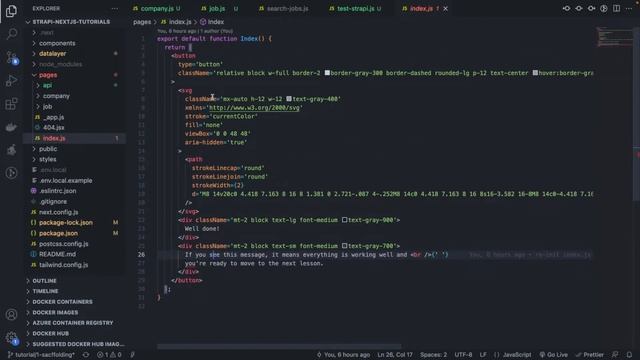Open errors and warnings count in status bar
The height and width of the screenshot is (360, 640).
[109, 355]
